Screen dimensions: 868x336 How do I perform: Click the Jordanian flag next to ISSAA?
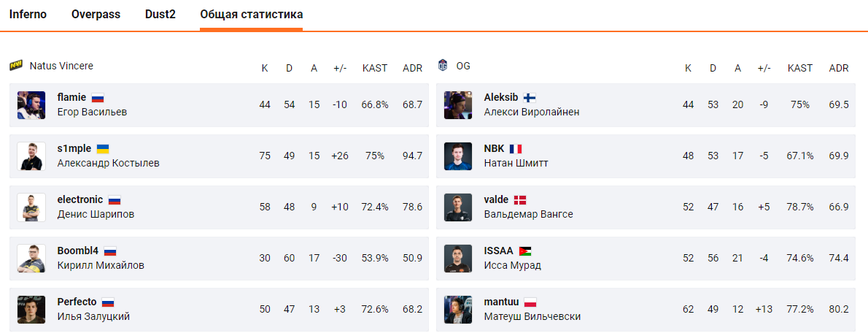click(x=525, y=251)
